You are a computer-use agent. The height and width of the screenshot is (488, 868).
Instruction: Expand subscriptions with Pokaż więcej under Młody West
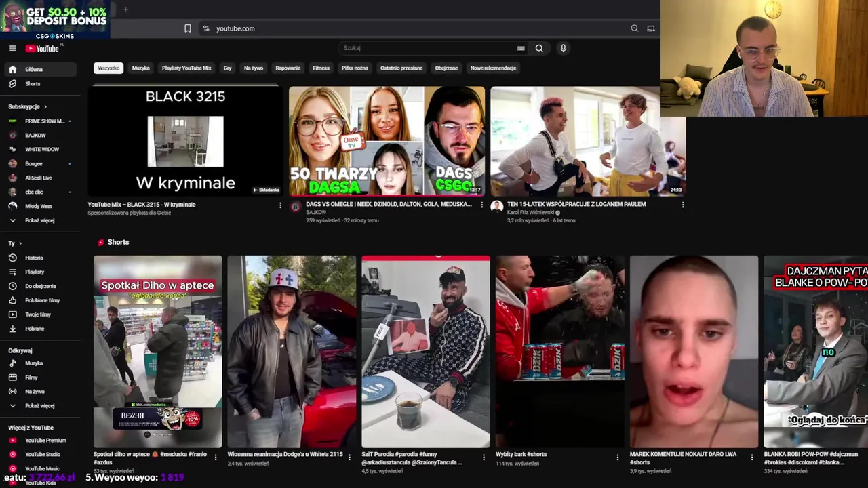[41, 220]
